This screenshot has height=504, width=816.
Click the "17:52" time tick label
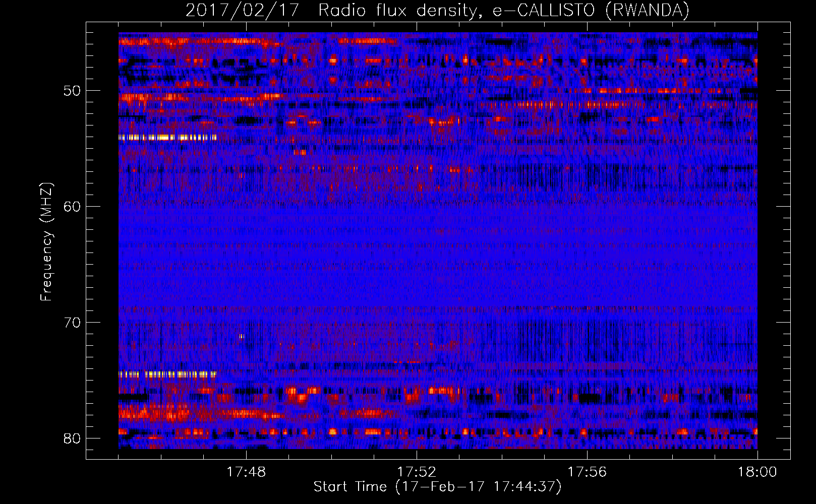pyautogui.click(x=417, y=472)
